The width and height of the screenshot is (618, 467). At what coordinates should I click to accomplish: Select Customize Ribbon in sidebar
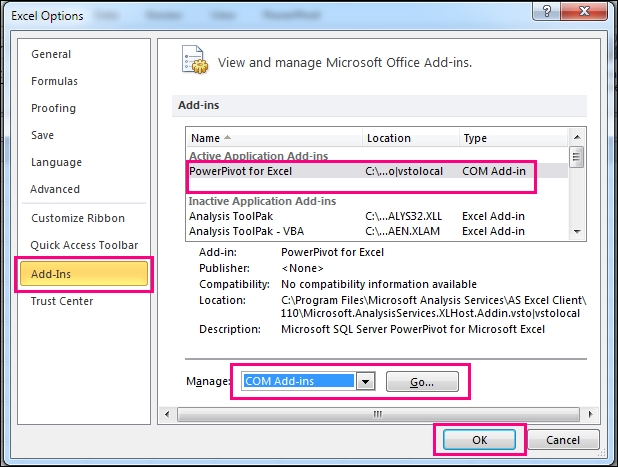[x=78, y=218]
